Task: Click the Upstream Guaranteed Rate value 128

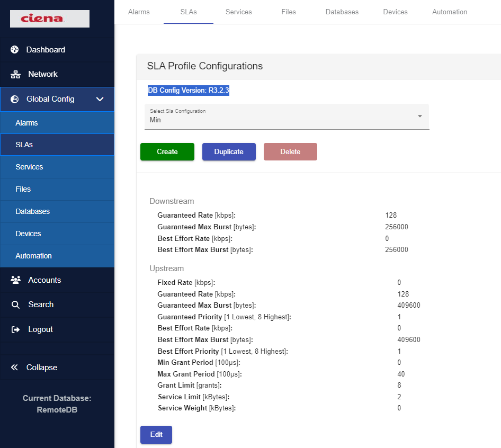Action: tap(403, 294)
